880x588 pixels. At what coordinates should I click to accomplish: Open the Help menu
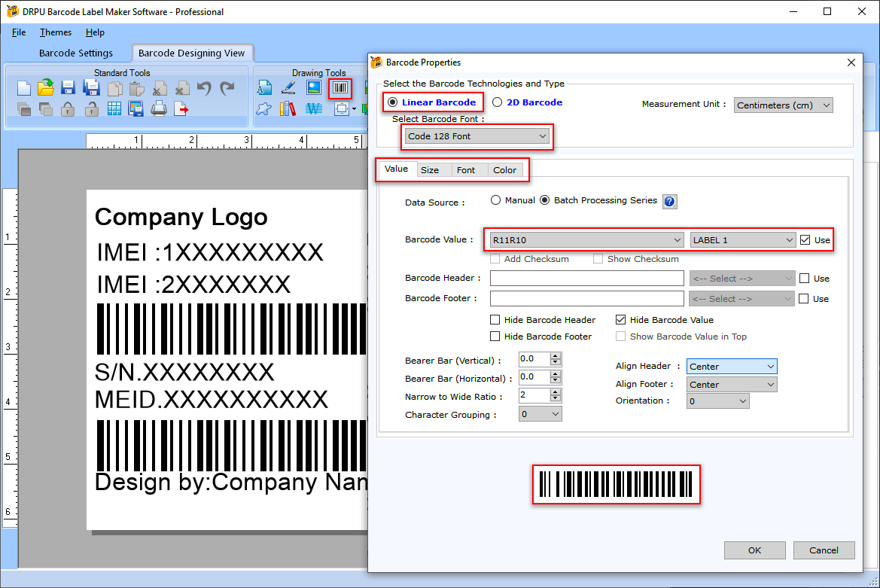tap(95, 32)
